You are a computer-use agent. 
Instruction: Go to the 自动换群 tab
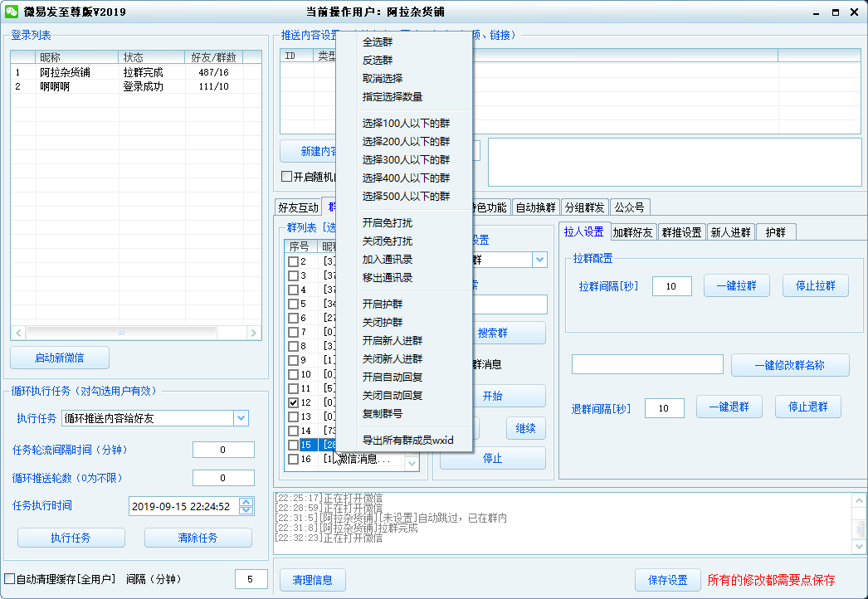[x=536, y=207]
